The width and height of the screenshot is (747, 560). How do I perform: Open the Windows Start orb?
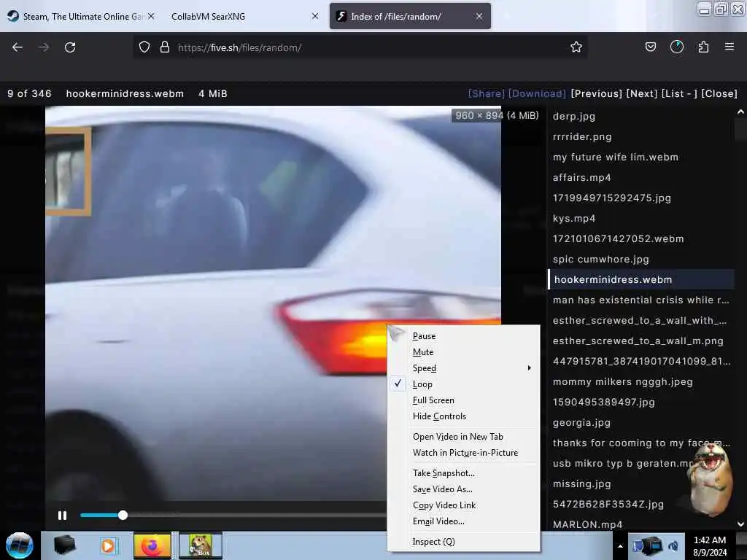(x=19, y=545)
